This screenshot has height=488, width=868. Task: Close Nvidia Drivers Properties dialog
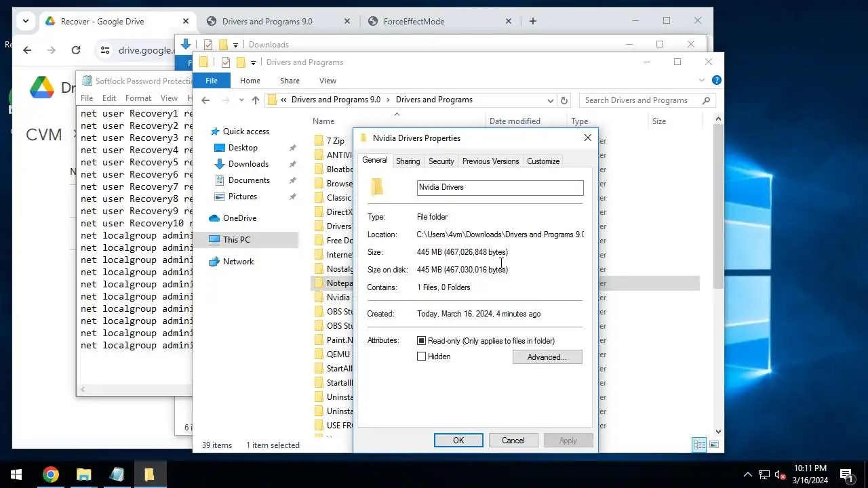[588, 138]
